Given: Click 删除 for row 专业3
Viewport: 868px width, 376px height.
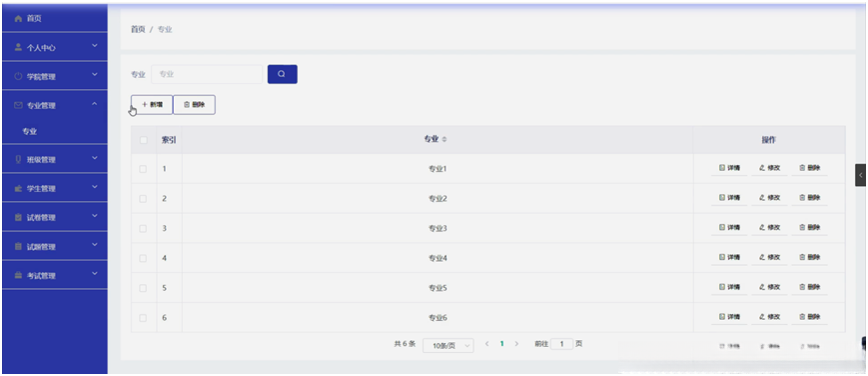Looking at the screenshot, I should click(809, 227).
